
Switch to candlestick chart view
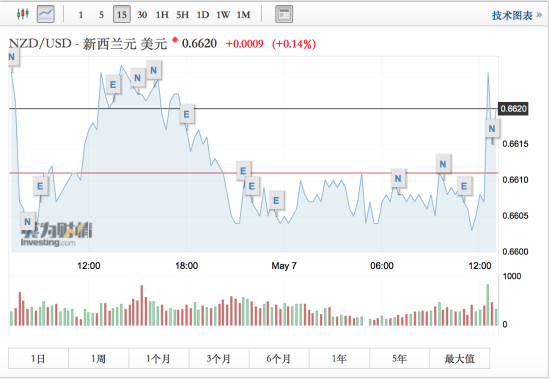coord(23,14)
